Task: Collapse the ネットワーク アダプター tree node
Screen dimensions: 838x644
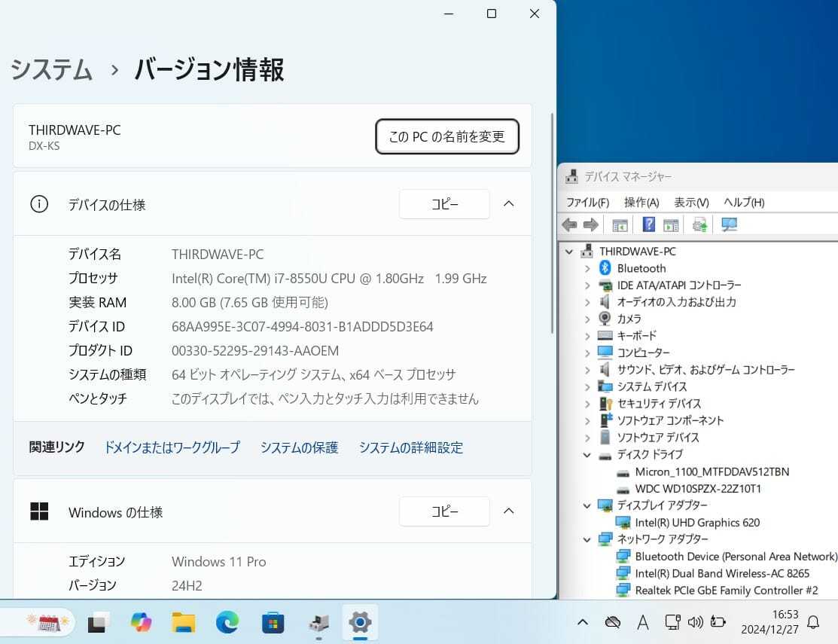Action: (587, 540)
